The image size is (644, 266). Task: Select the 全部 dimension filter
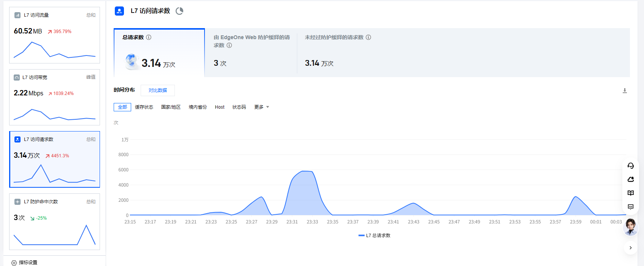click(122, 107)
